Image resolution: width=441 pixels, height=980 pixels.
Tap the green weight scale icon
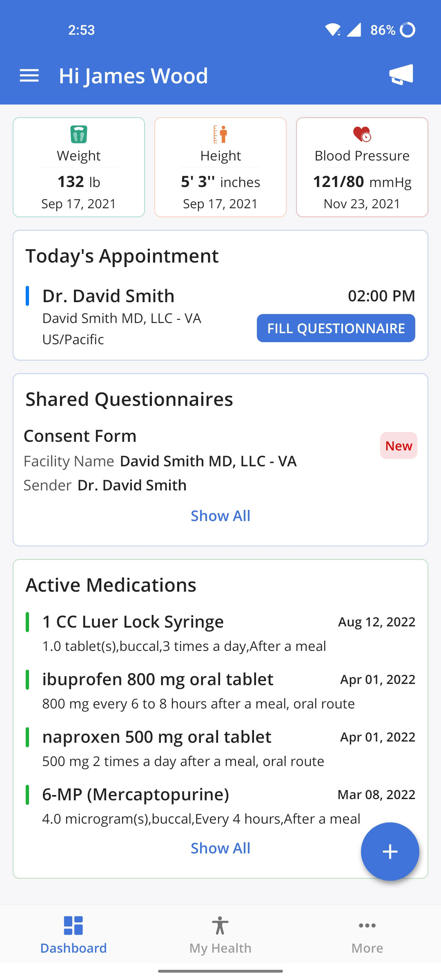79,134
